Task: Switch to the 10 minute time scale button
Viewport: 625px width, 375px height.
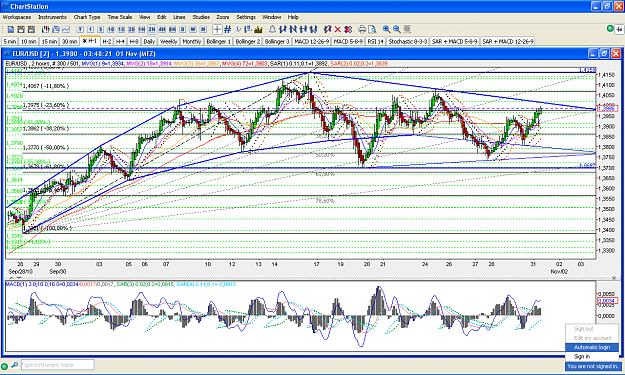Action: click(x=111, y=29)
